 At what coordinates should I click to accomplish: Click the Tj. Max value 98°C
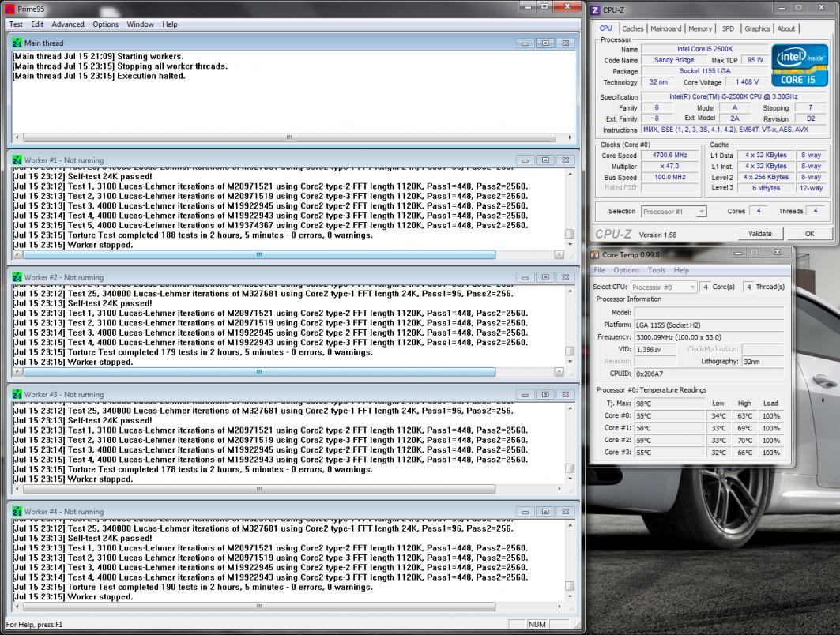[669, 404]
